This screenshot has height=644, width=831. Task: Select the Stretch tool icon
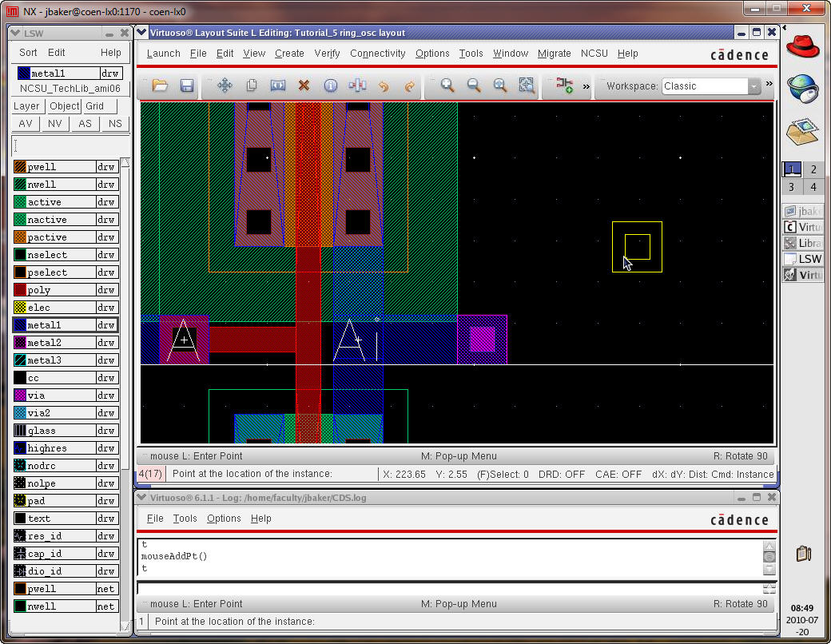(278, 85)
